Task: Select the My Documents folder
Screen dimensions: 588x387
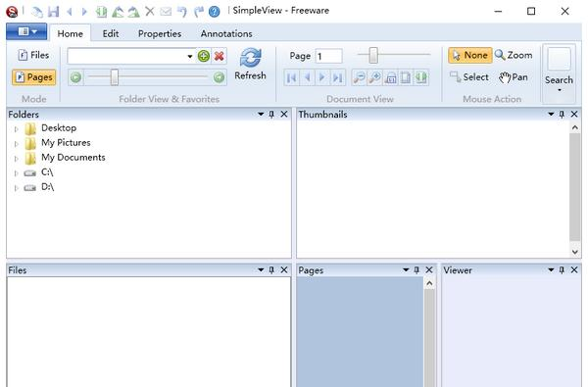Action: pos(73,158)
